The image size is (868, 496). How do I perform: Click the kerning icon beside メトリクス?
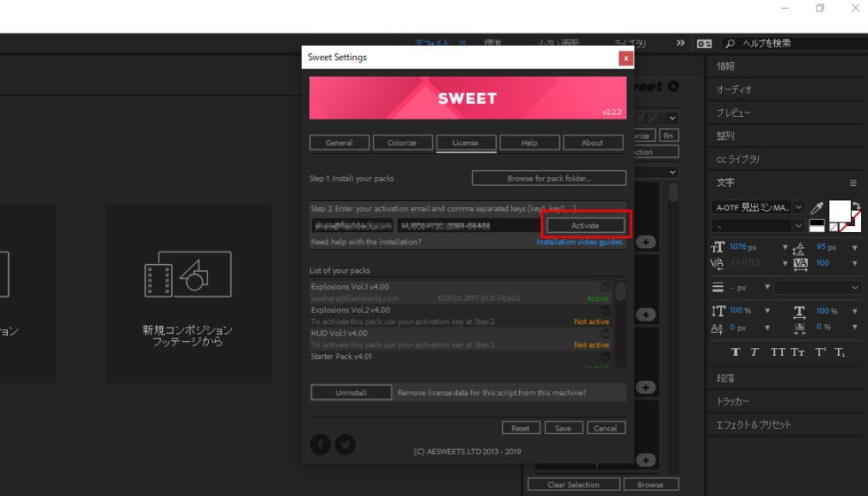pyautogui.click(x=717, y=264)
